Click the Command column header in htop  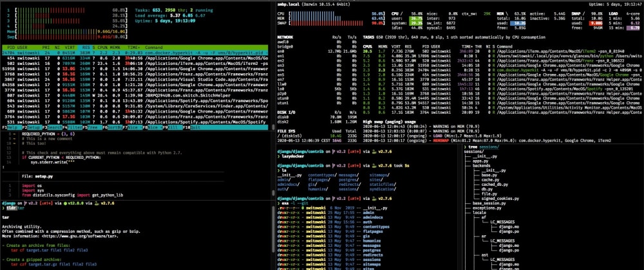pos(154,48)
